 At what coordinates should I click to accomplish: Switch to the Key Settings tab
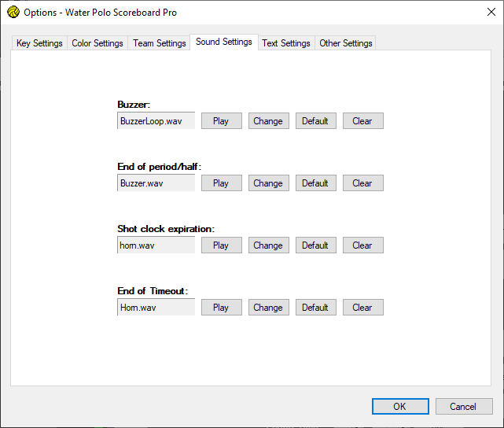[39, 43]
